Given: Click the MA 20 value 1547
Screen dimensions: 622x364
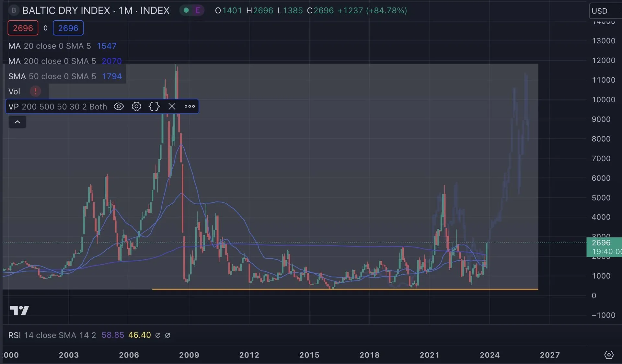Looking at the screenshot, I should pyautogui.click(x=107, y=46).
